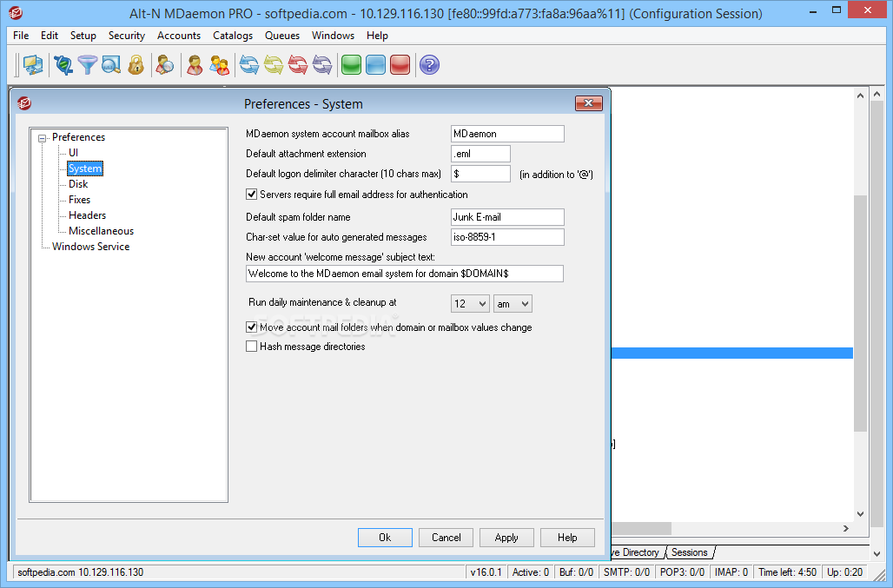The width and height of the screenshot is (893, 588).
Task: Click 'Time left: 4:50' in status bar
Action: pyautogui.click(x=787, y=572)
